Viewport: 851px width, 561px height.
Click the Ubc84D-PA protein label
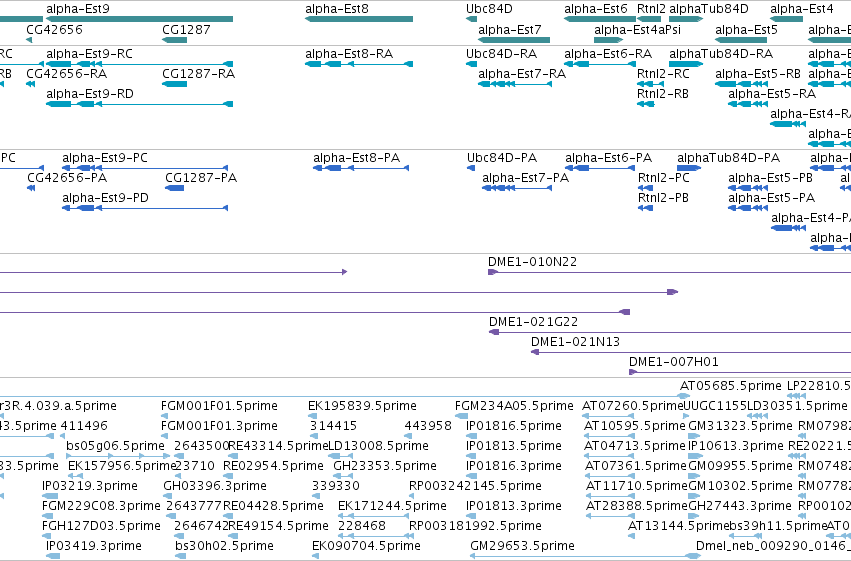[x=501, y=158]
